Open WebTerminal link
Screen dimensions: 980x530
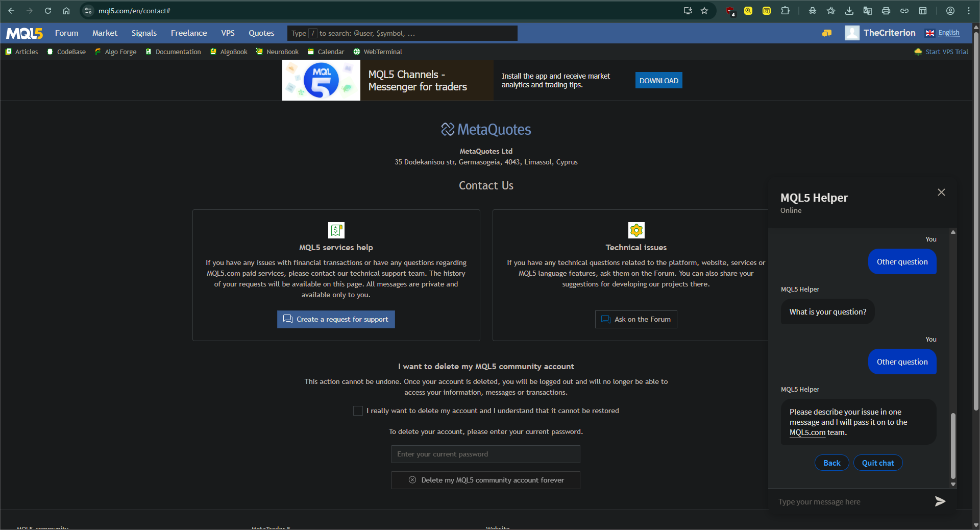pos(378,52)
